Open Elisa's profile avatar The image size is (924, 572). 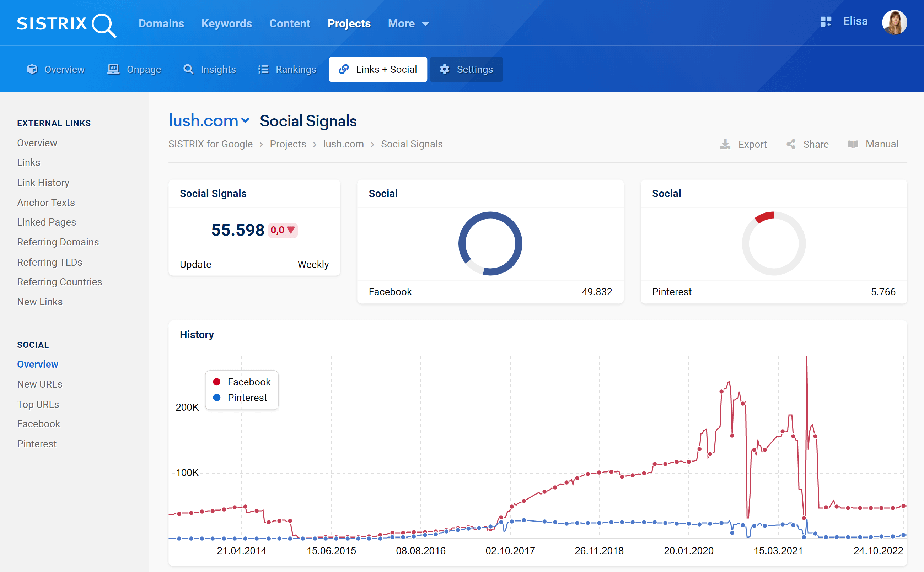click(x=894, y=22)
